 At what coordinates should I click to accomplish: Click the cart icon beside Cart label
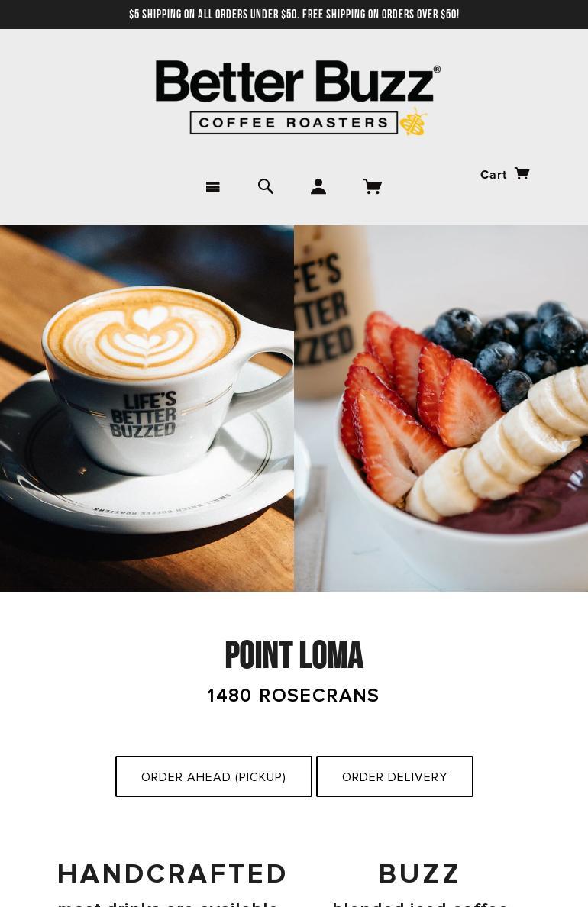tap(522, 173)
